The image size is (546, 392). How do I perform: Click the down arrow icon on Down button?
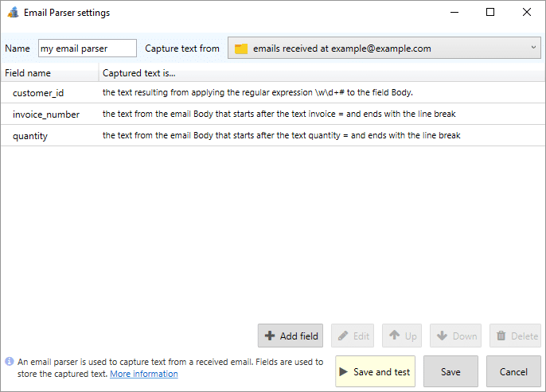pyautogui.click(x=442, y=336)
